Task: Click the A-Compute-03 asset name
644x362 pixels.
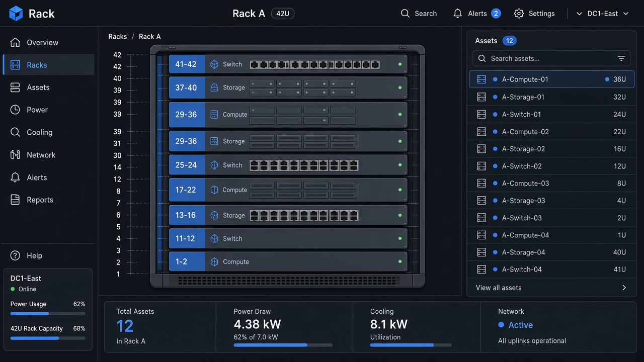Action: 525,184
